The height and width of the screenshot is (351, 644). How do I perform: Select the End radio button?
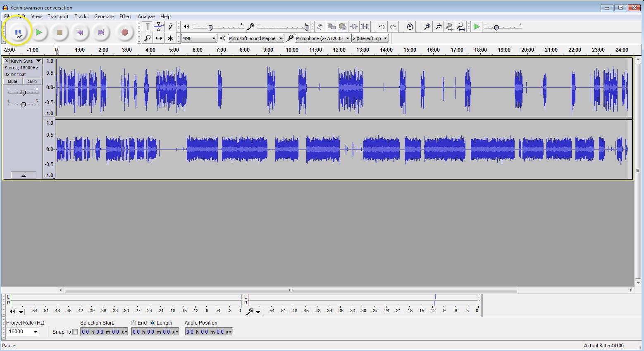tap(134, 323)
